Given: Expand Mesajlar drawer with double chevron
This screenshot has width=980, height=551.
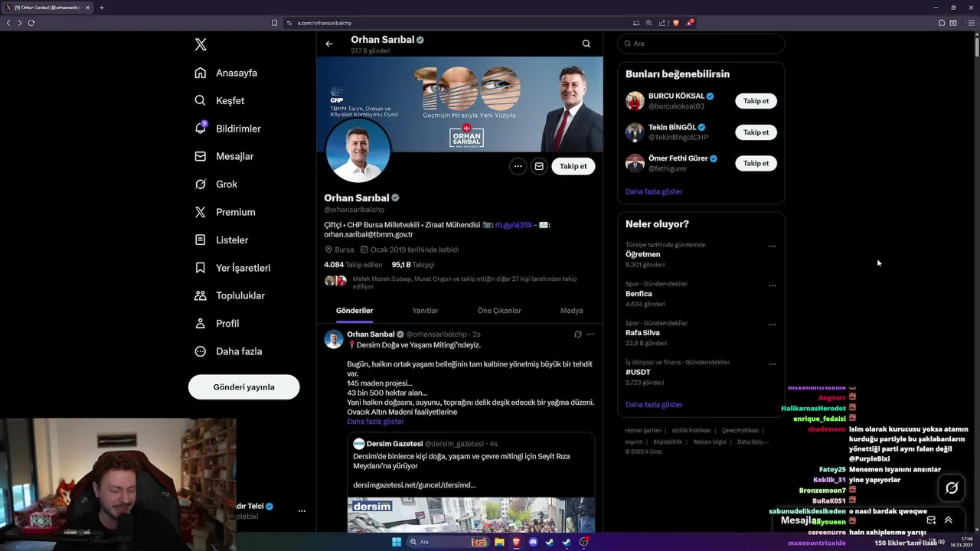Looking at the screenshot, I should coord(949,520).
